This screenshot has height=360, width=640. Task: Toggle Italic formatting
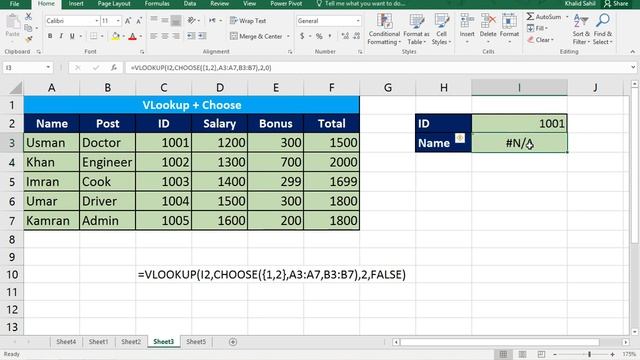(x=61, y=36)
